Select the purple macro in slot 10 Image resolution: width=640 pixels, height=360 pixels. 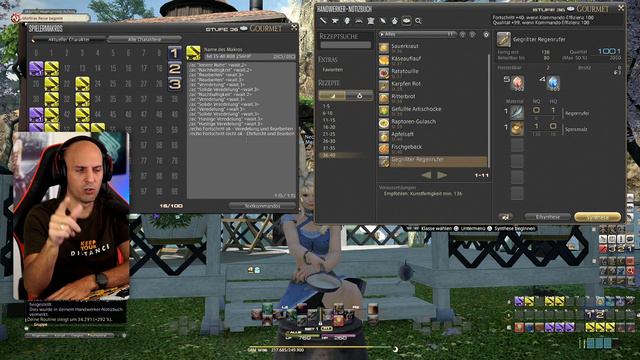(x=36, y=68)
